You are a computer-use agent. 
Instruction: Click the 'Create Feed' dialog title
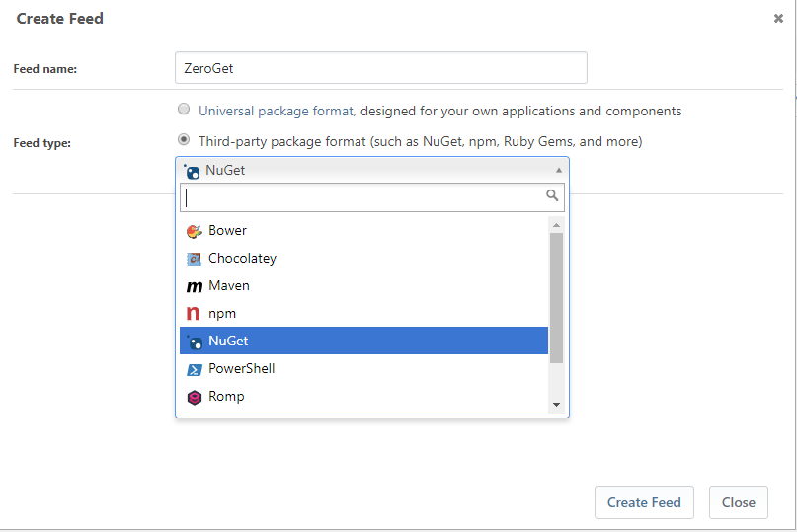point(60,19)
